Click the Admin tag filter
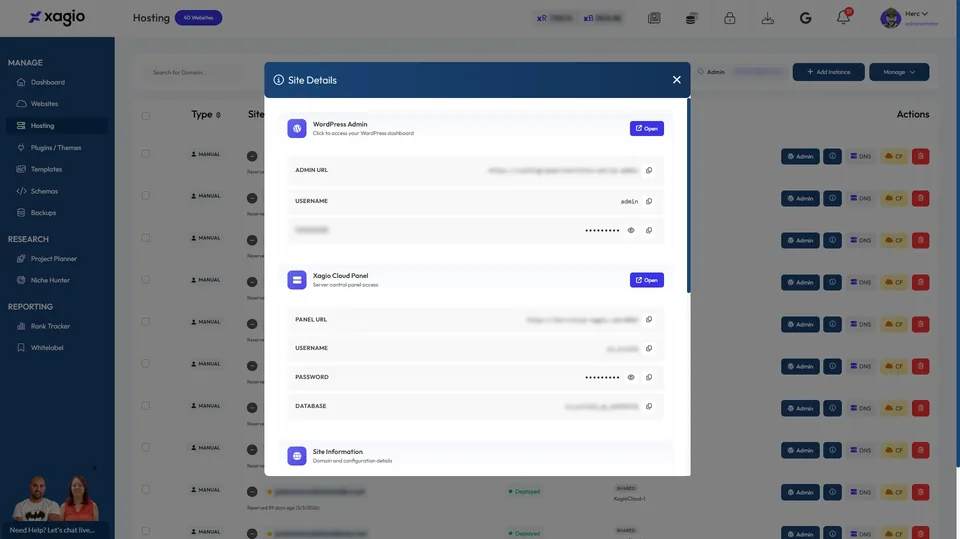This screenshot has width=960, height=539. [x=711, y=72]
